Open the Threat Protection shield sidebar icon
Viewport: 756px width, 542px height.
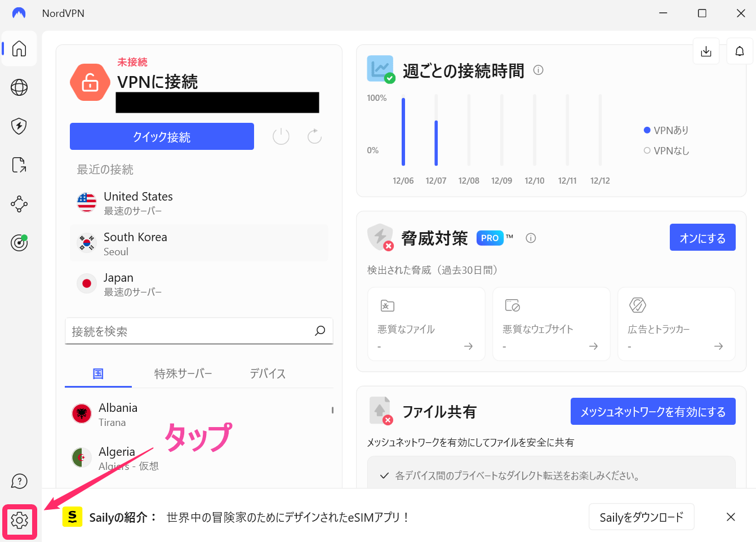pyautogui.click(x=19, y=126)
